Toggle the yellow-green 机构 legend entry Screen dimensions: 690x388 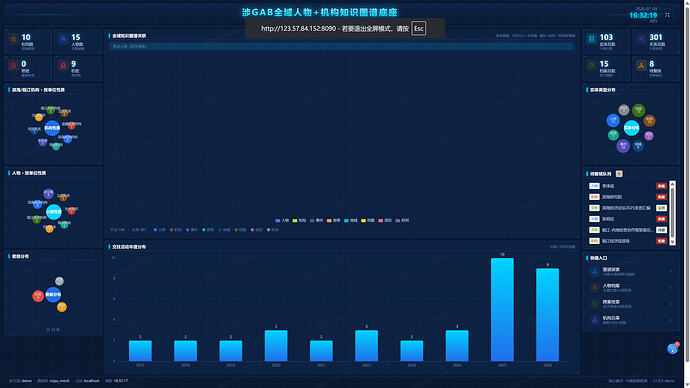coord(299,220)
